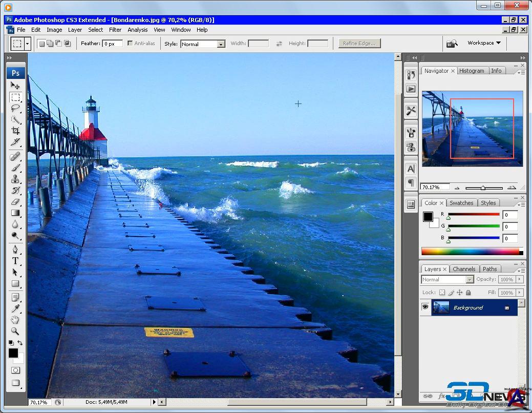This screenshot has width=532, height=413.
Task: Hide the Background layer with eye icon
Action: click(x=425, y=307)
